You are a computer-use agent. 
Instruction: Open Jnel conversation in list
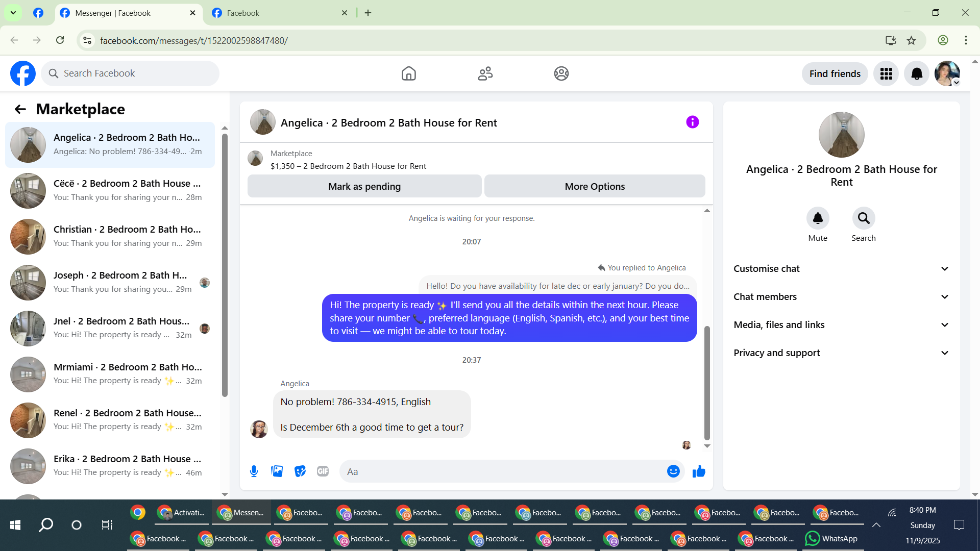tap(110, 329)
